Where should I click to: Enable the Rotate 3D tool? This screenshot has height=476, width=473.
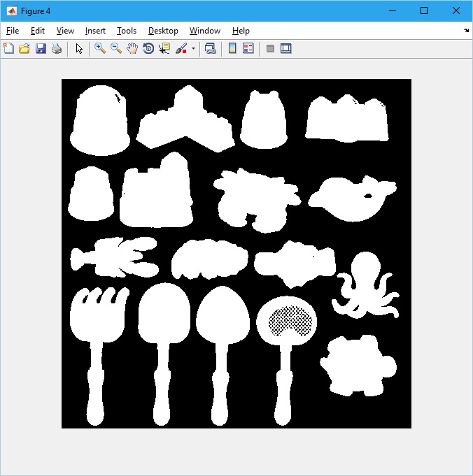(x=148, y=48)
